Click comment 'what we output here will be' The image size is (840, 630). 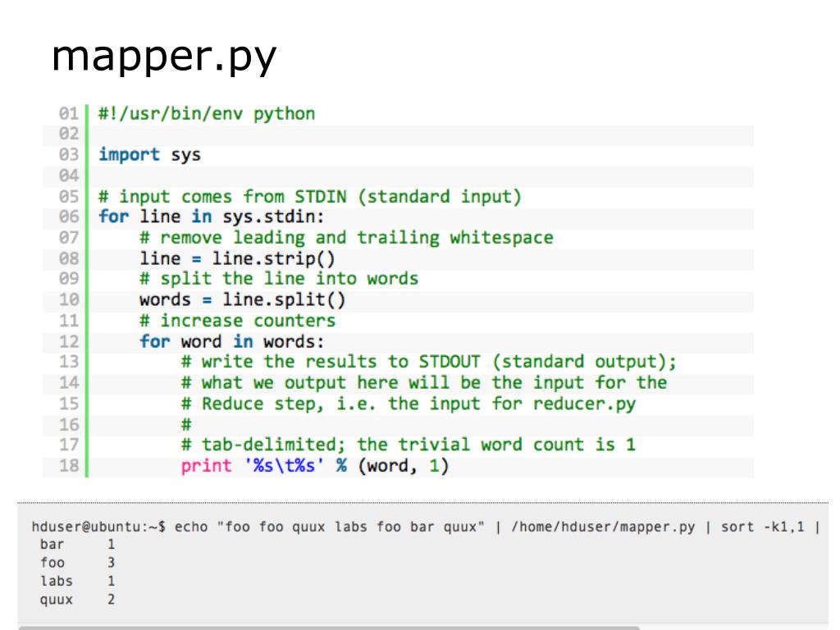pos(424,383)
